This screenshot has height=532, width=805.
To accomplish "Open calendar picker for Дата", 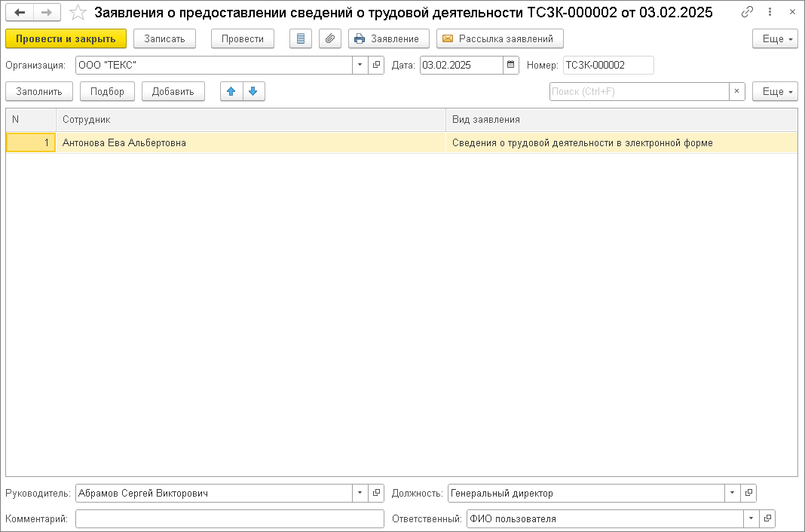I will click(x=511, y=65).
